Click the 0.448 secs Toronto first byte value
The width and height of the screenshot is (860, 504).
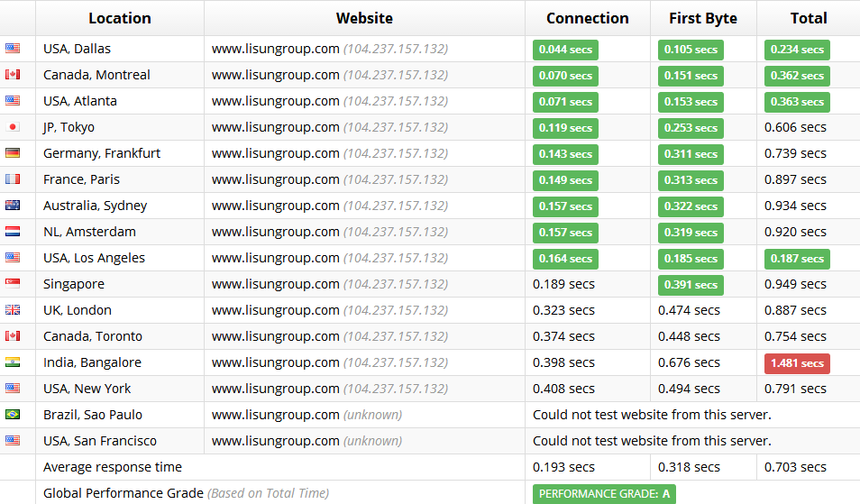click(x=689, y=336)
